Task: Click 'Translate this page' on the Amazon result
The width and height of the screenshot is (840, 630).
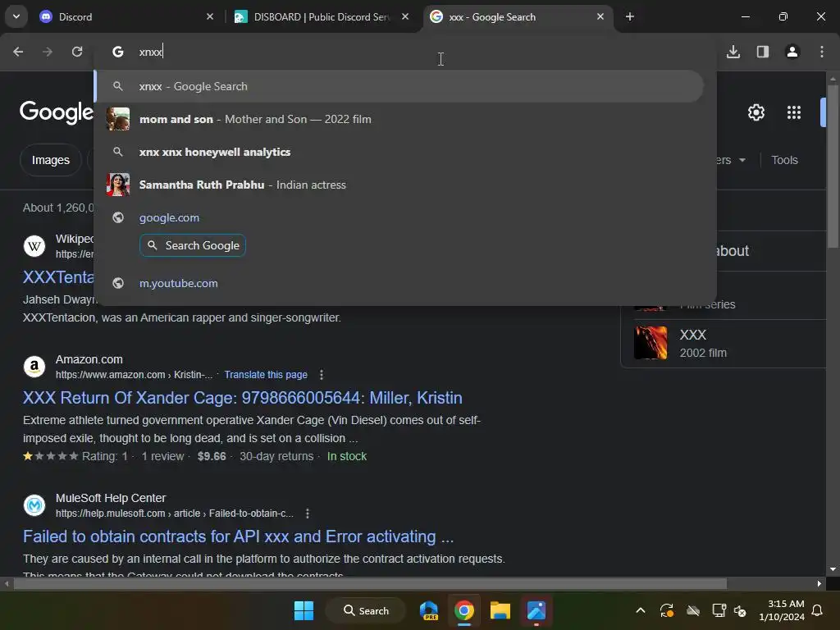Action: coord(266,374)
